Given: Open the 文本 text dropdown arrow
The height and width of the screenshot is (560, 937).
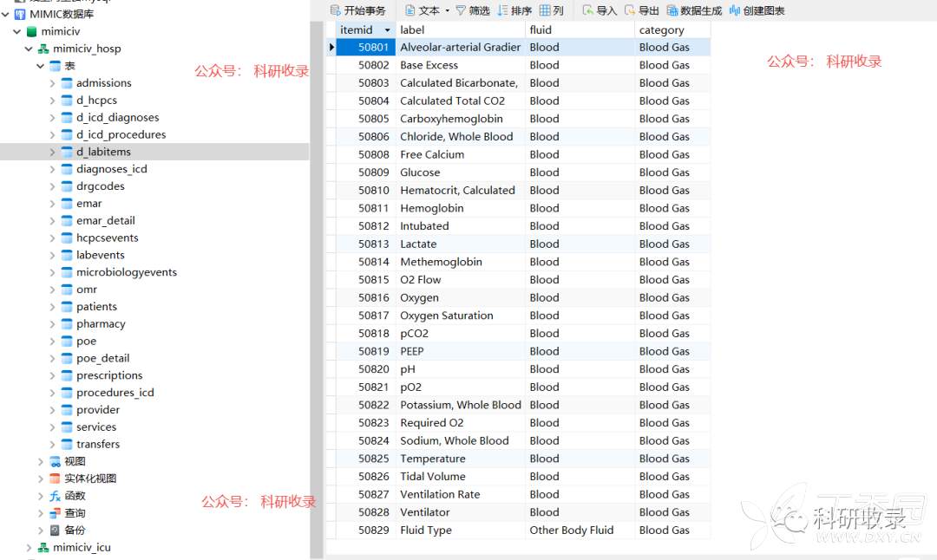Looking at the screenshot, I should [x=447, y=11].
